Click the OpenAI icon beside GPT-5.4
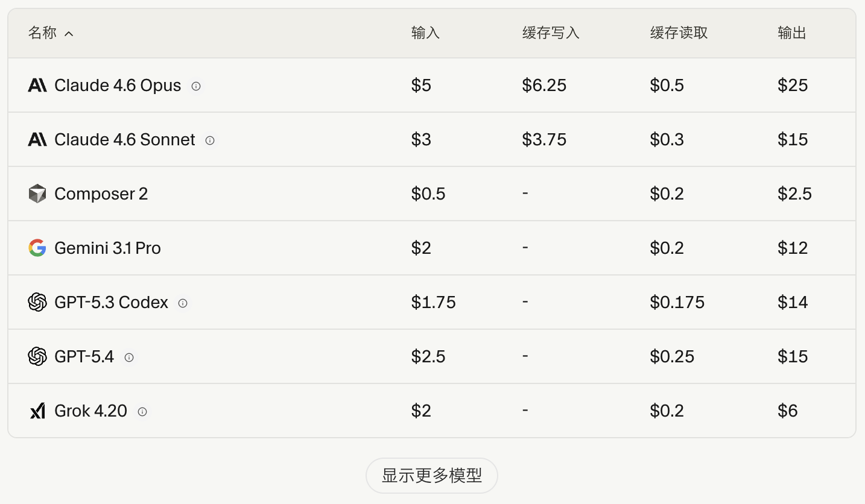 click(x=37, y=356)
